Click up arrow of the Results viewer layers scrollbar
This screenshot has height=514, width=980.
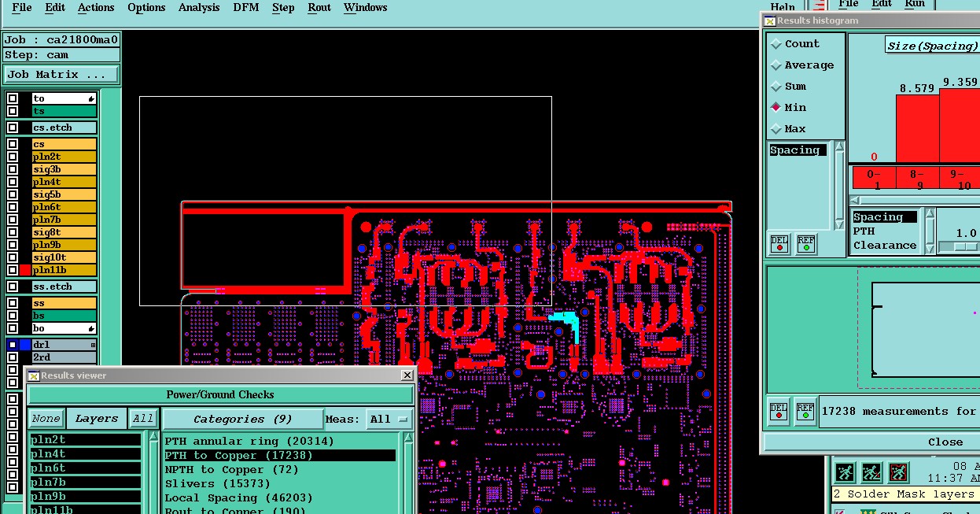(153, 437)
